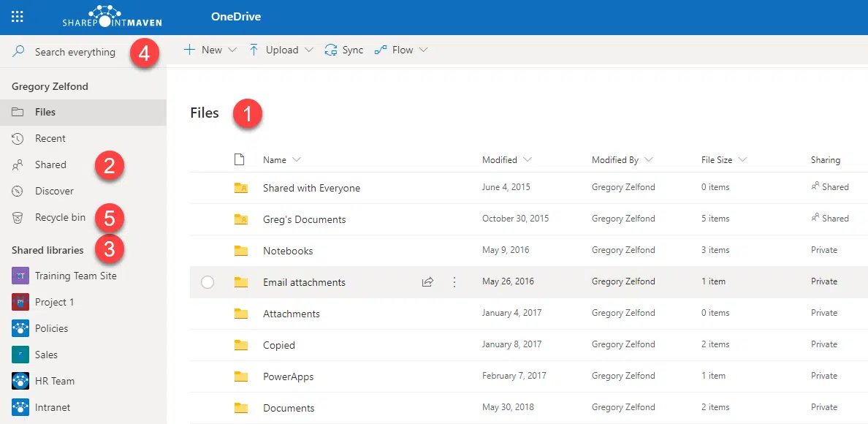
Task: Click the Discover compass icon
Action: click(18, 191)
